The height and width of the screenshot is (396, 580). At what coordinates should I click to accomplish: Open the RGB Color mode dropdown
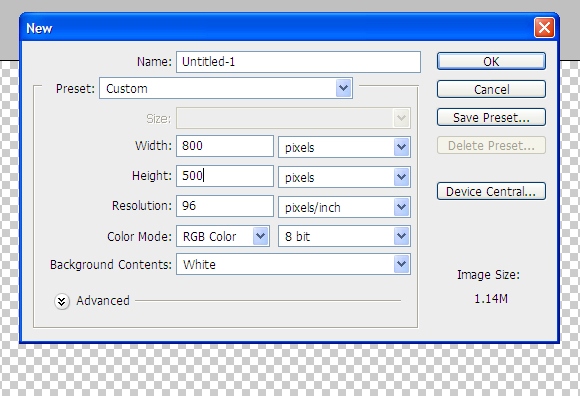(223, 236)
